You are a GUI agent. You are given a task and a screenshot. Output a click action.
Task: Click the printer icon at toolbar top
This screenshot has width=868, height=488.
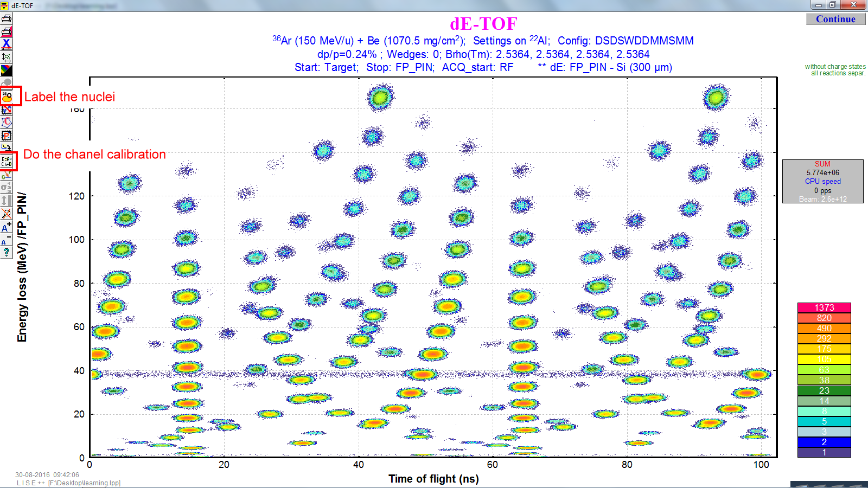point(7,18)
